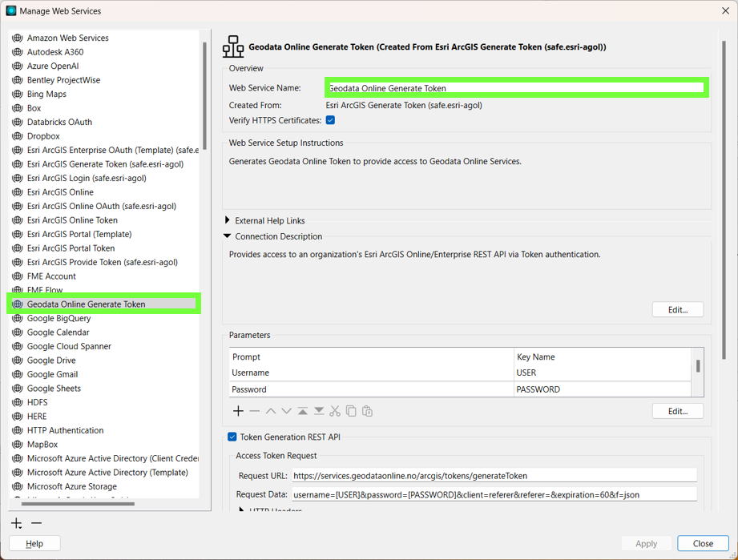Toggle Token Generation REST API checkbox
Image resolution: width=738 pixels, height=560 pixels.
coord(232,437)
